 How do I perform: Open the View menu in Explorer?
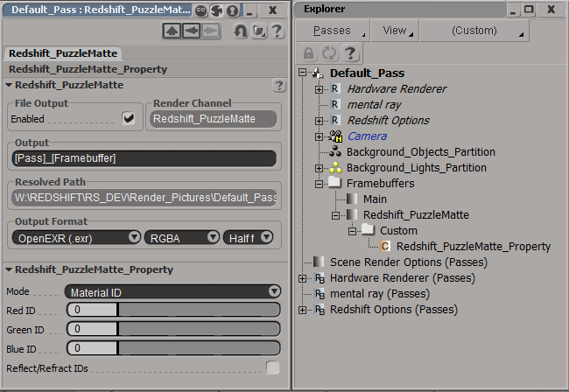pos(395,31)
